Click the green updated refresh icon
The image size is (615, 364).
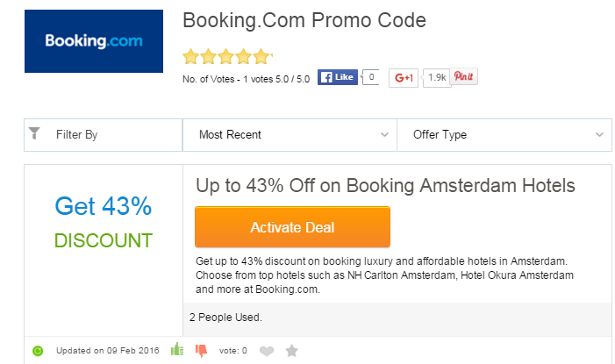[38, 351]
